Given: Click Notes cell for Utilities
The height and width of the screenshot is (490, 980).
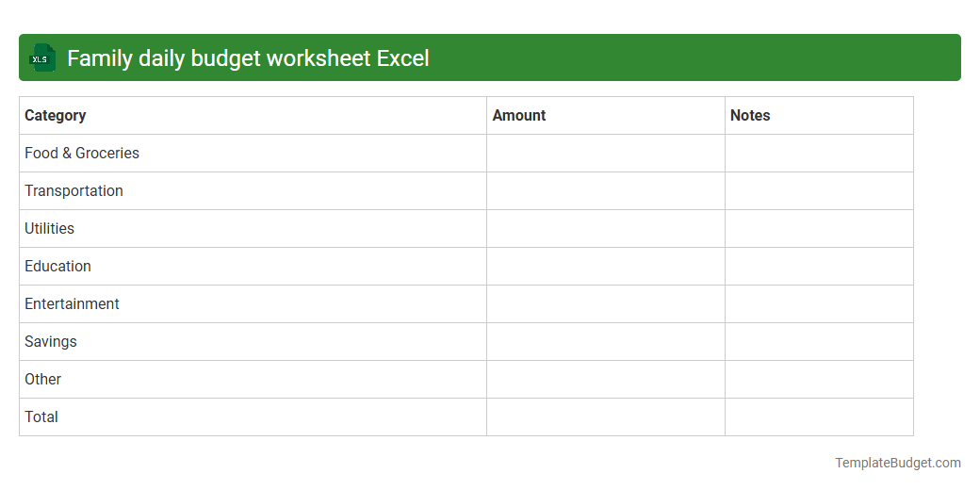Looking at the screenshot, I should click(x=819, y=228).
